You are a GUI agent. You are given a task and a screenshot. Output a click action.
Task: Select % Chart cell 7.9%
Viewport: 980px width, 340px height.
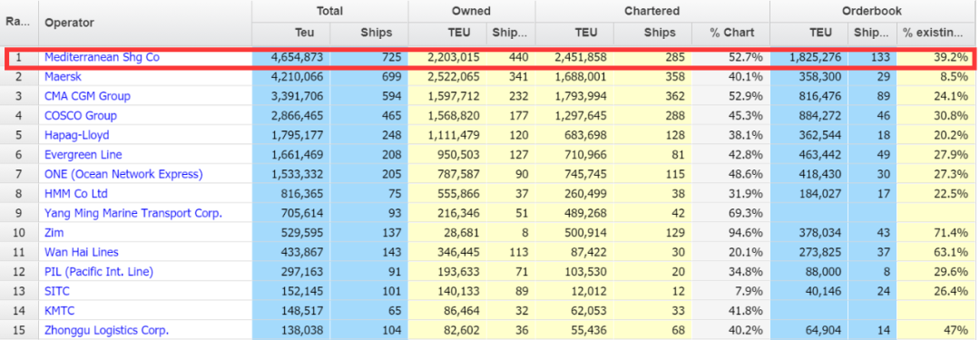point(730,291)
